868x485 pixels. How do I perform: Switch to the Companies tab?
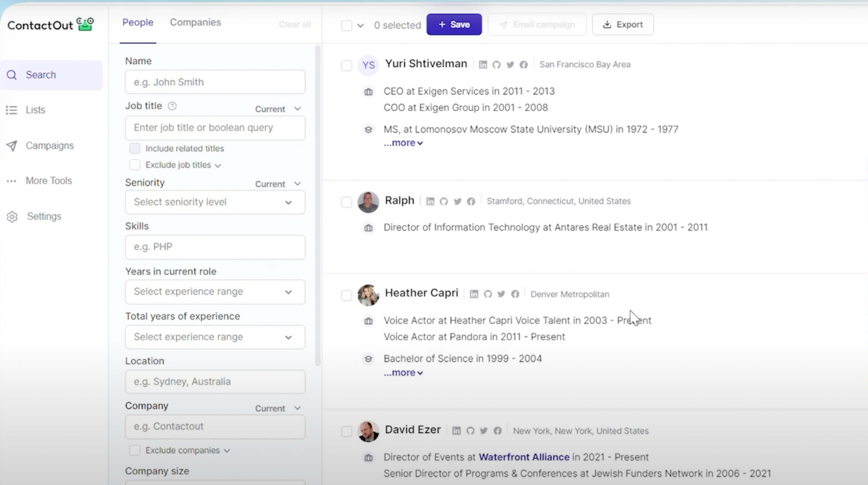(195, 23)
